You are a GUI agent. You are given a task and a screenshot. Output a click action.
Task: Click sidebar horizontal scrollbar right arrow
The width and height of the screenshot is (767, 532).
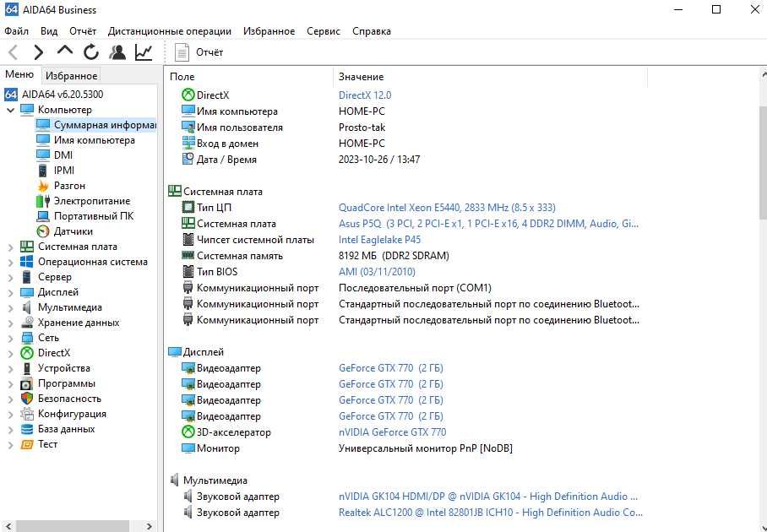(x=150, y=526)
